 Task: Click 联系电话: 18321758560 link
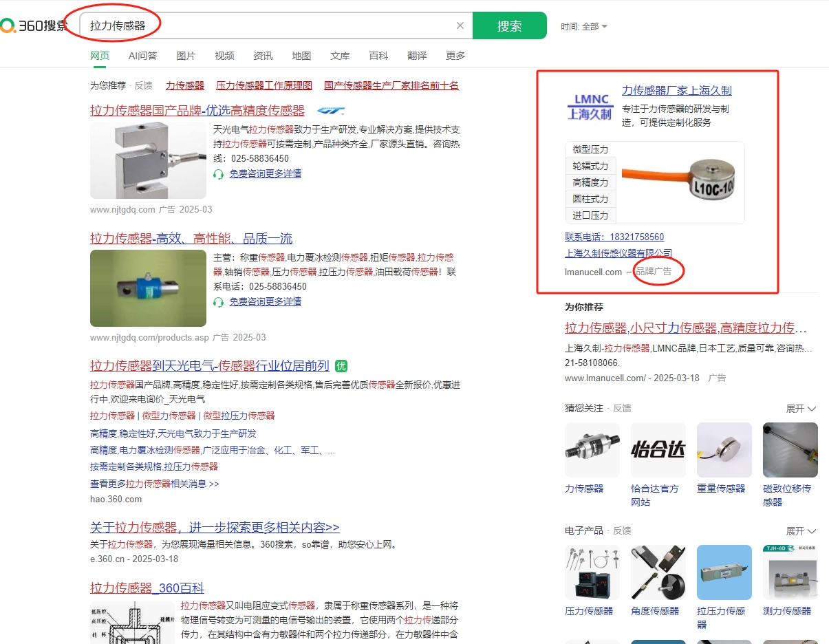click(x=614, y=237)
